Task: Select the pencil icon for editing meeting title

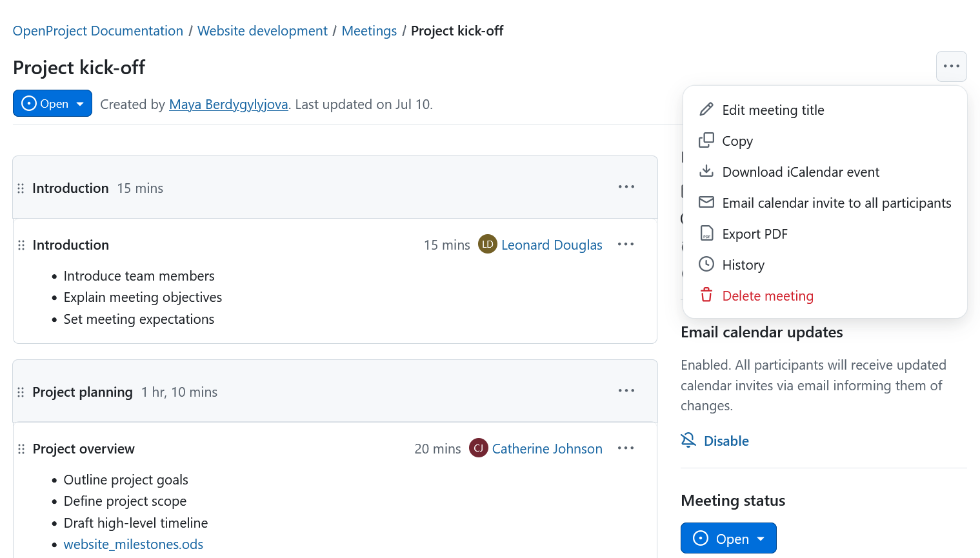Action: click(x=706, y=109)
